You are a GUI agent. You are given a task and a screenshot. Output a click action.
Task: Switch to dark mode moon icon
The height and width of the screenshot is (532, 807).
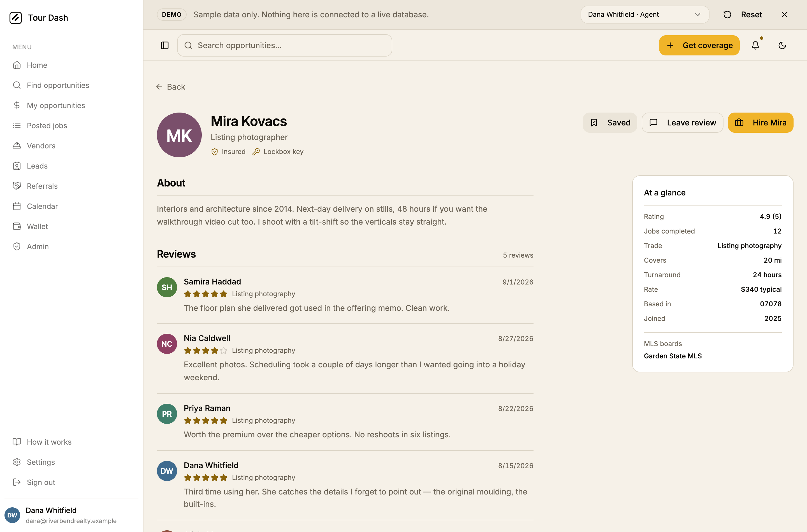coord(782,45)
